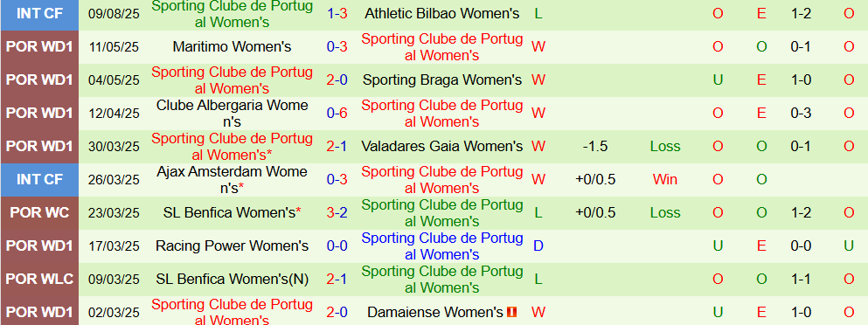Click the red card icon beside Damaiense Women's
Image resolution: width=868 pixels, height=325 pixels.
point(512,312)
